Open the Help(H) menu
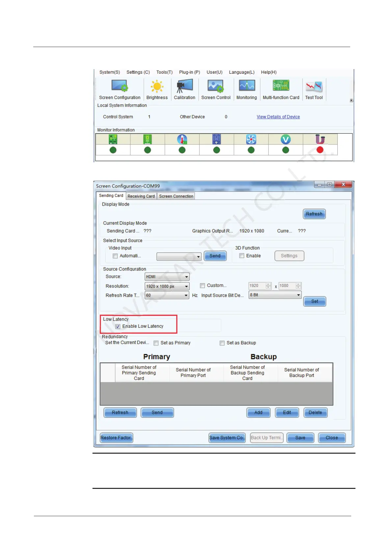 click(269, 72)
